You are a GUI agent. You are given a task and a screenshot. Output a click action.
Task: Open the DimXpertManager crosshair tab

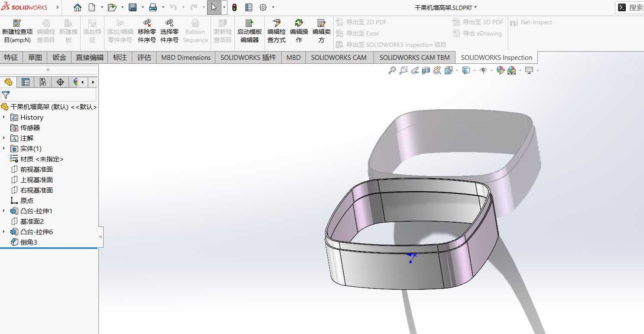60,82
